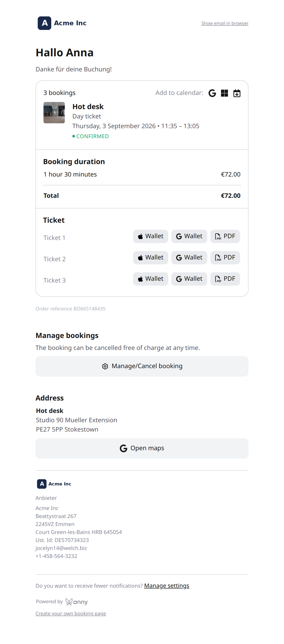Screen dimensions: 284x644
Task: Click the '3 bookings' label
Action: (x=59, y=93)
